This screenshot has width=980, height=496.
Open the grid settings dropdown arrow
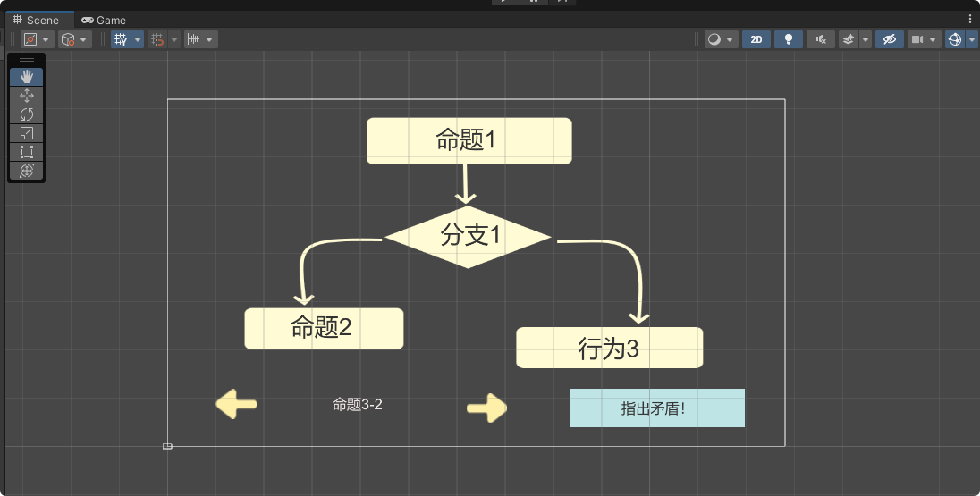click(138, 39)
